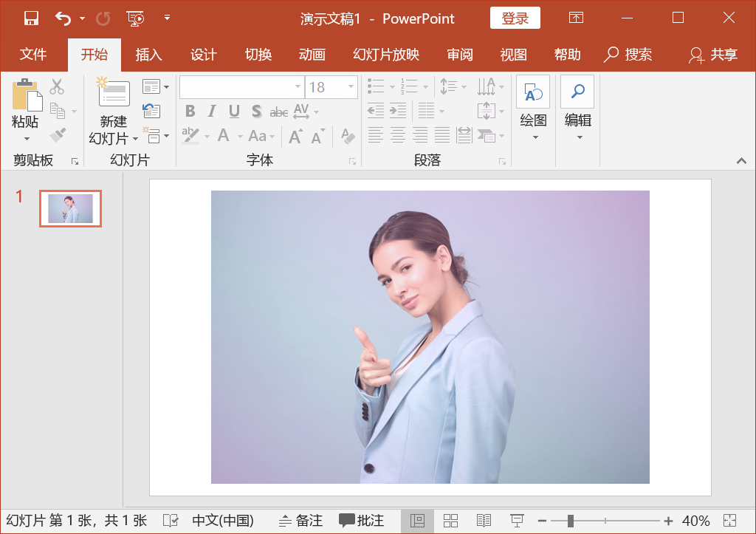756x534 pixels.
Task: Toggle Bold formatting
Action: (190, 112)
